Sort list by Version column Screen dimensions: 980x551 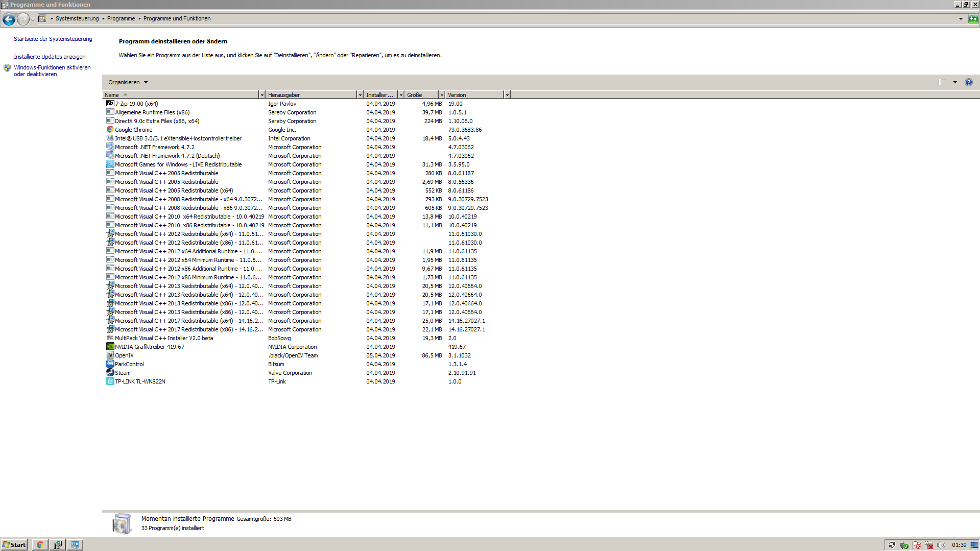point(474,95)
